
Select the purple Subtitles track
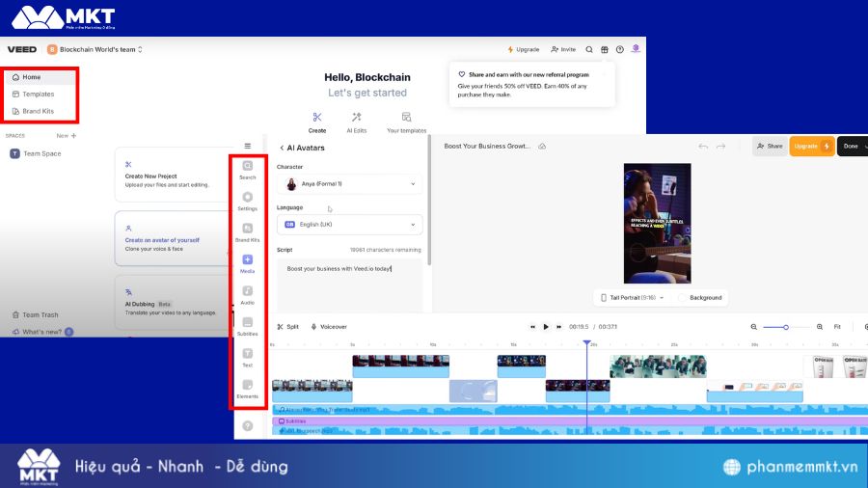pos(570,421)
